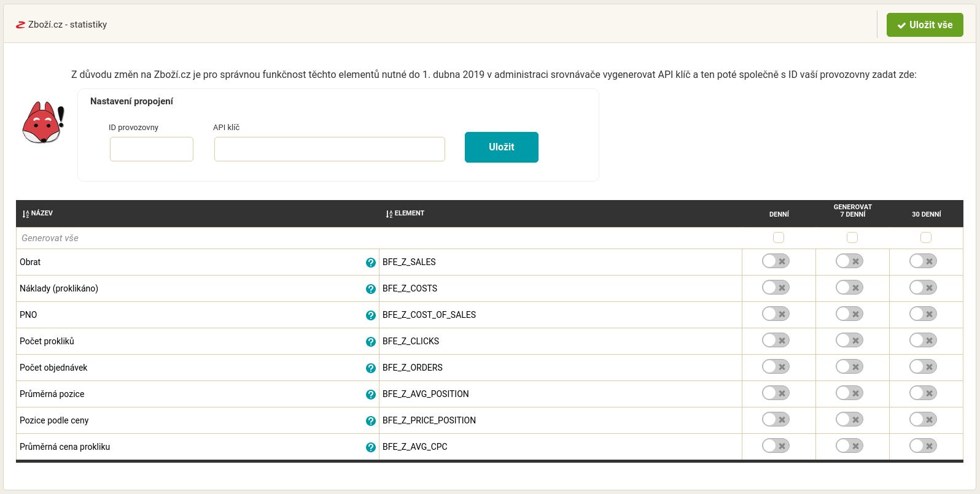Click the Pozice podle ceny row name

[x=54, y=420]
